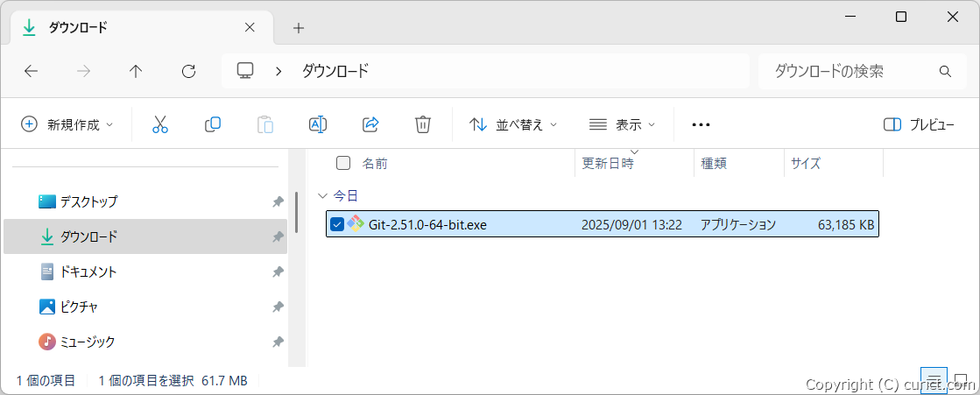Open the See more (…) menu

pyautogui.click(x=701, y=124)
